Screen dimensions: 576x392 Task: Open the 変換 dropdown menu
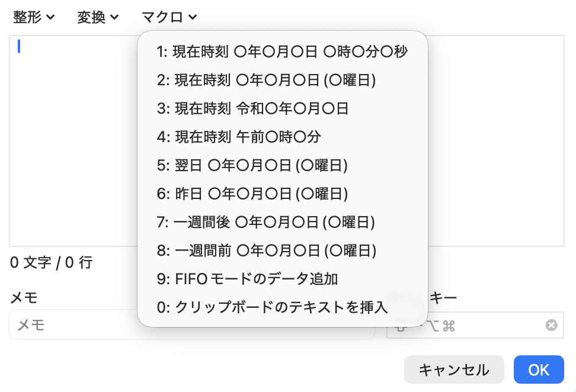point(98,17)
